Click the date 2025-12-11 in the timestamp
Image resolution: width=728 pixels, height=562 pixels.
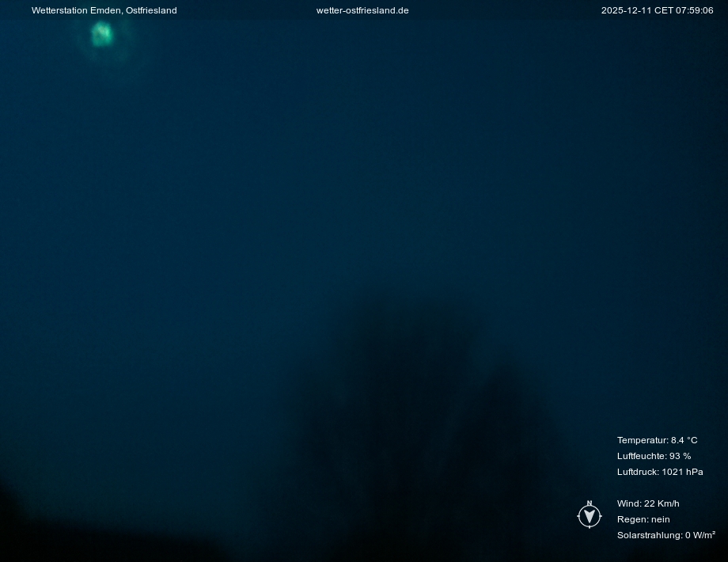[625, 10]
